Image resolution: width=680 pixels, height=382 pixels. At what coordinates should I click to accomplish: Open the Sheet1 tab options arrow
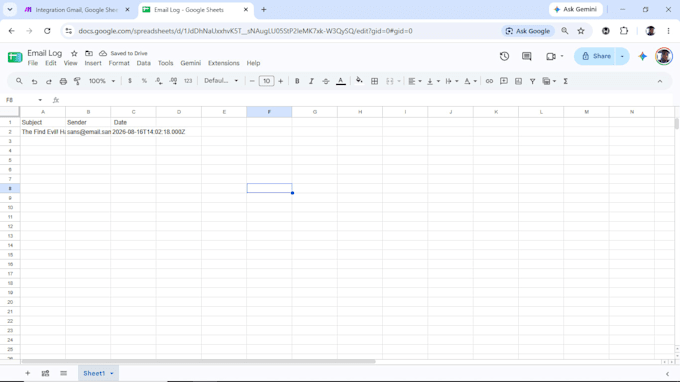(x=112, y=373)
